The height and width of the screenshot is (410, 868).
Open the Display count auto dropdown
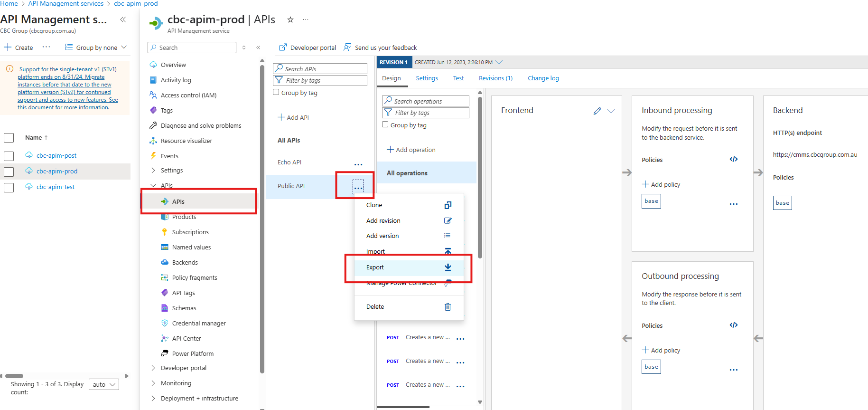coord(104,384)
